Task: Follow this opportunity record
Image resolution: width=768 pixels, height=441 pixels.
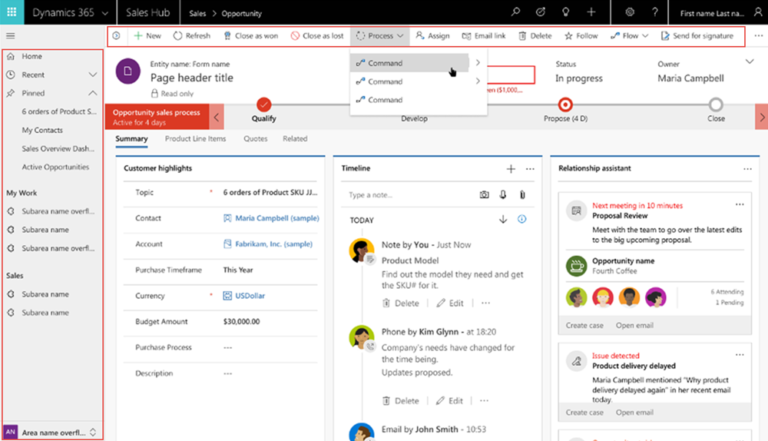Action: point(581,36)
